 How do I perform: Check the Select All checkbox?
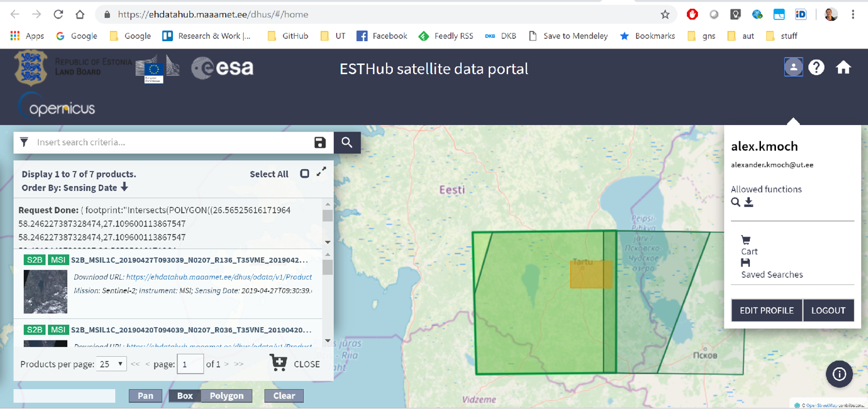[304, 174]
